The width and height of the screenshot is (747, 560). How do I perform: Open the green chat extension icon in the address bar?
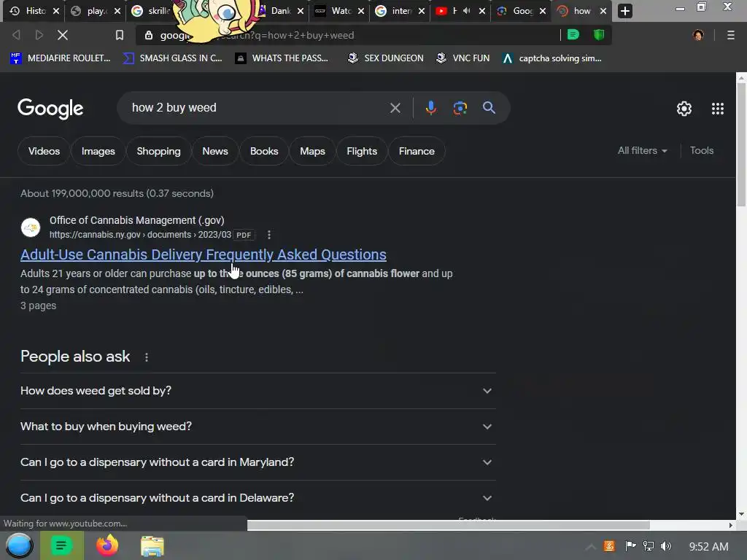[x=573, y=35]
